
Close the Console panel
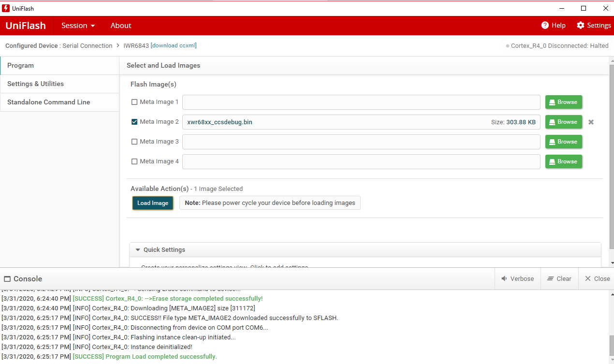click(x=597, y=279)
